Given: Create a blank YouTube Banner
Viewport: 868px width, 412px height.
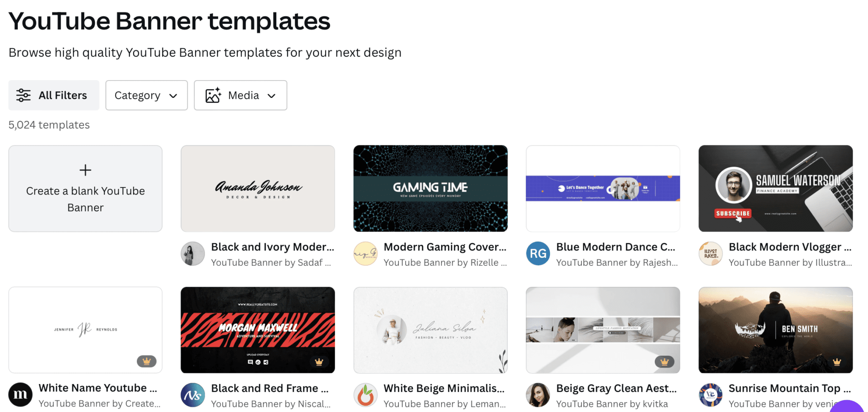Looking at the screenshot, I should click(x=85, y=189).
